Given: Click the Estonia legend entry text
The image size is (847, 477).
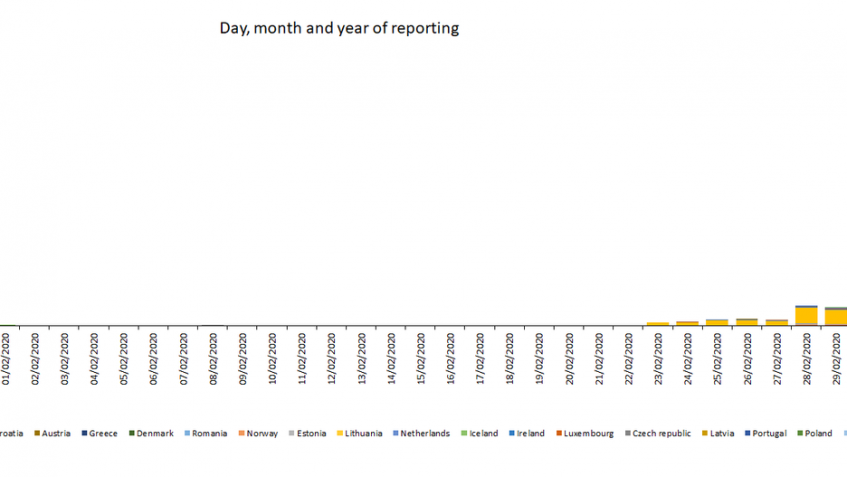Looking at the screenshot, I should (x=311, y=433).
